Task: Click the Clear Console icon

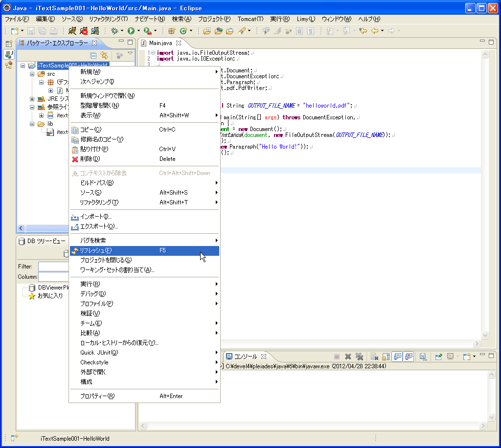Action: click(374, 357)
